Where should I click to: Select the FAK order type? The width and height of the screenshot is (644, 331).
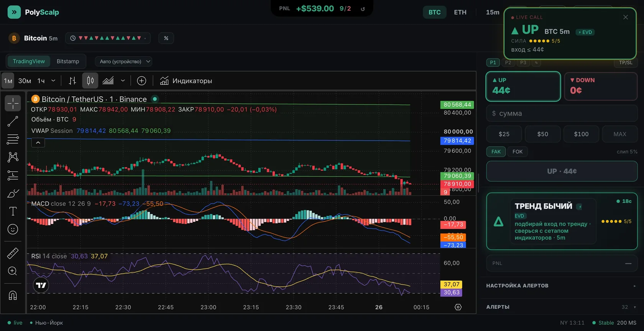coord(496,152)
